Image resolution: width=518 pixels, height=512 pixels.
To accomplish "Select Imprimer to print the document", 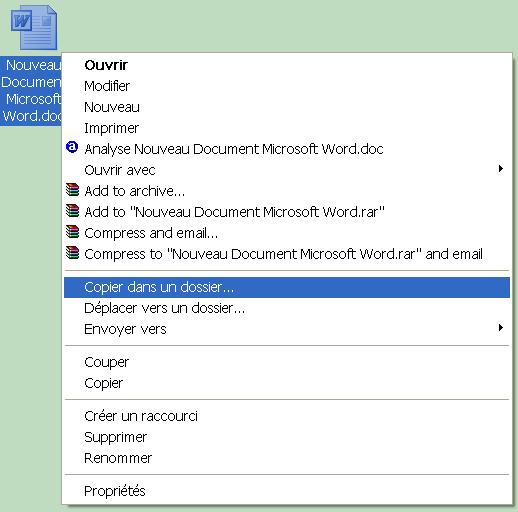I will tap(287, 128).
